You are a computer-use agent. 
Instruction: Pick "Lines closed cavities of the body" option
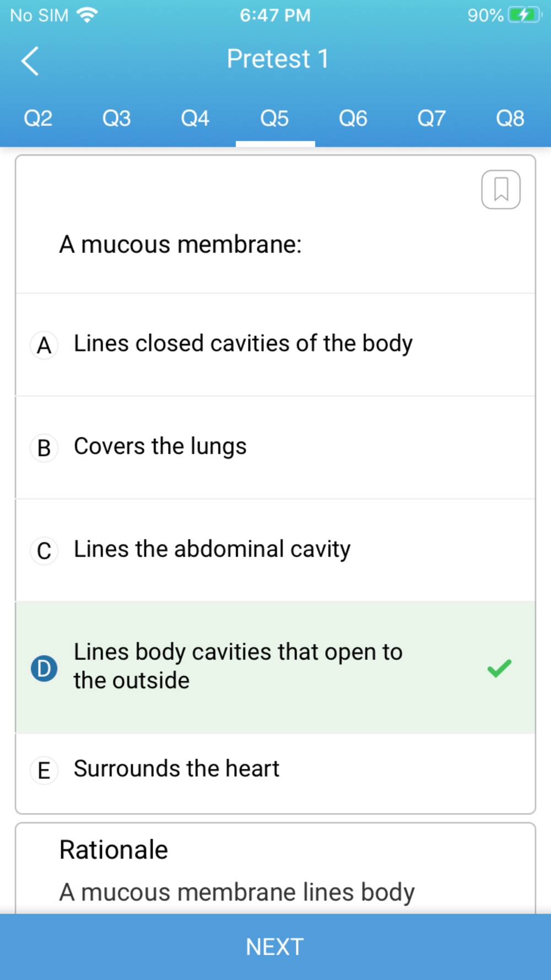[x=243, y=344]
